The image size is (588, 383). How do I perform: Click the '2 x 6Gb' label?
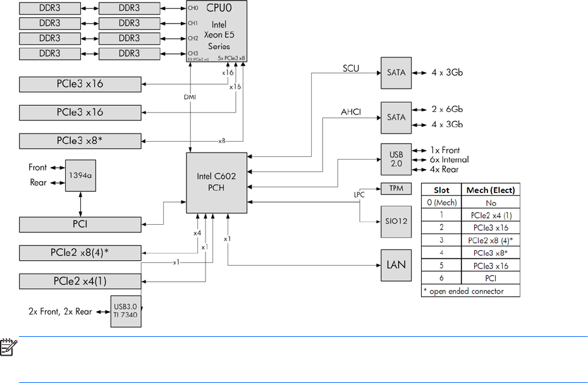pos(447,110)
